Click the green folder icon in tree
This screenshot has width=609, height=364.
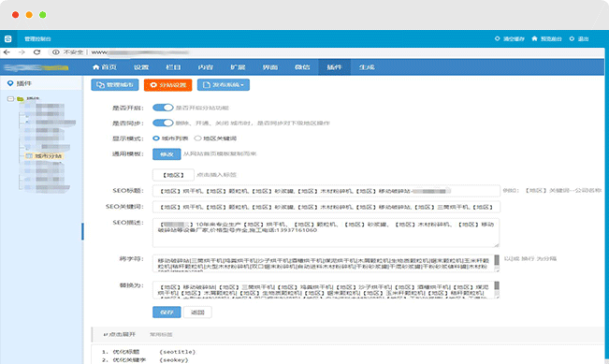coord(20,99)
